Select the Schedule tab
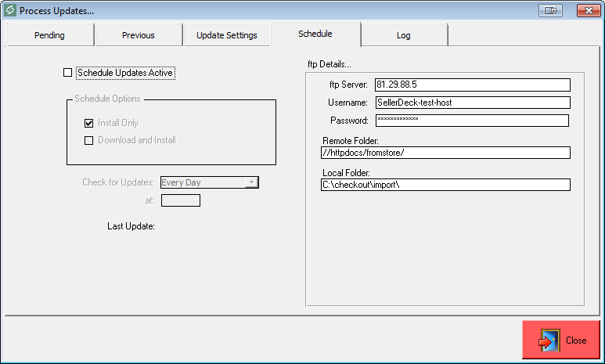This screenshot has height=364, width=605. (x=315, y=34)
